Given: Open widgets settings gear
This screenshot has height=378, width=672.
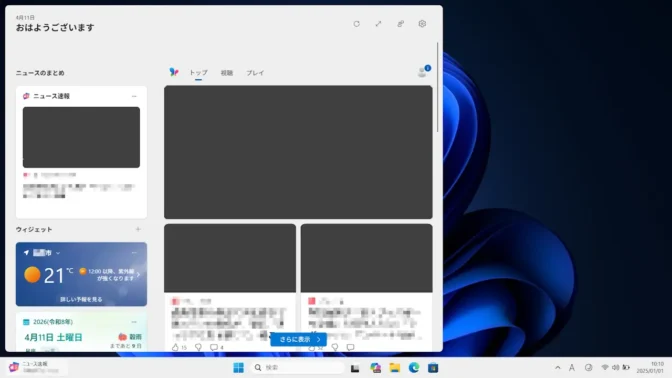Looking at the screenshot, I should (x=422, y=24).
